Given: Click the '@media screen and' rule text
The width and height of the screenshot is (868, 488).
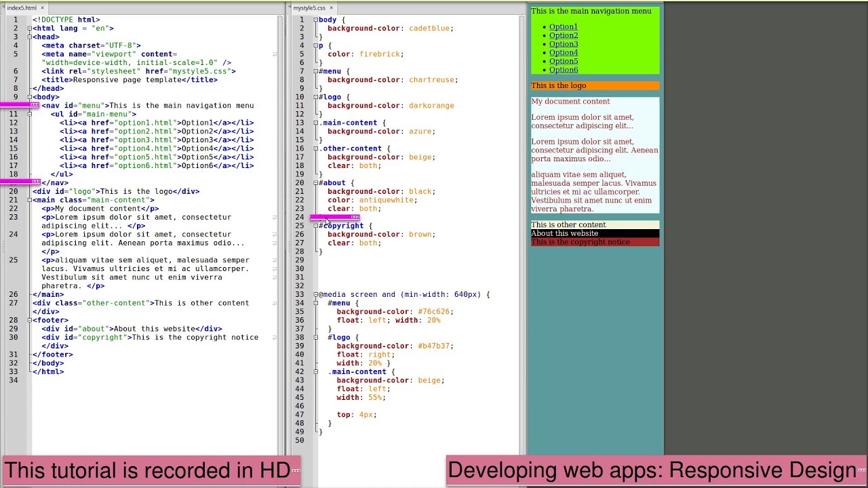Looking at the screenshot, I should pyautogui.click(x=358, y=294).
